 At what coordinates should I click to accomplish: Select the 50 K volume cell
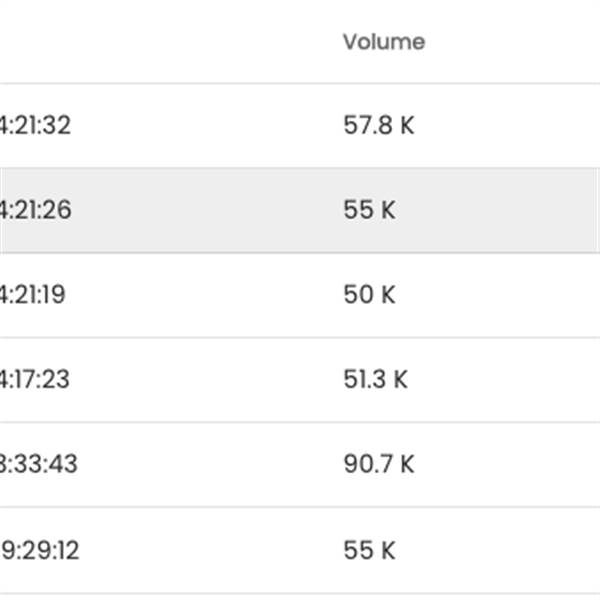[370, 295]
